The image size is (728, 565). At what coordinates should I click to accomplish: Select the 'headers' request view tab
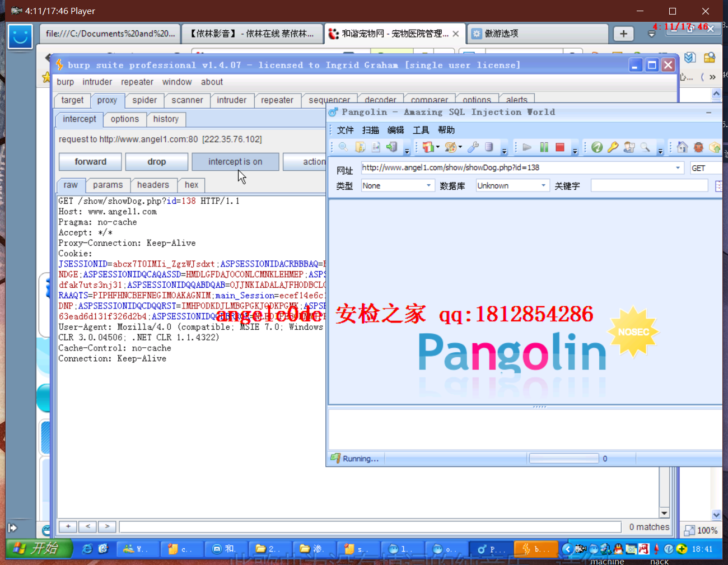click(153, 185)
